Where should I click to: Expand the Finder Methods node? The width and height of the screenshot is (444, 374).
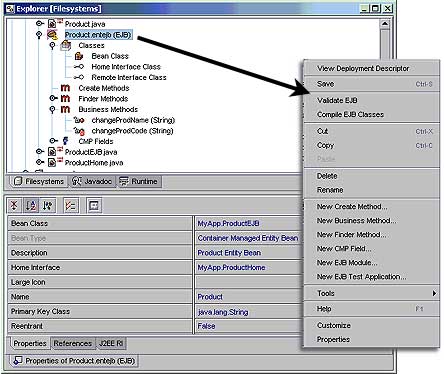tap(53, 98)
